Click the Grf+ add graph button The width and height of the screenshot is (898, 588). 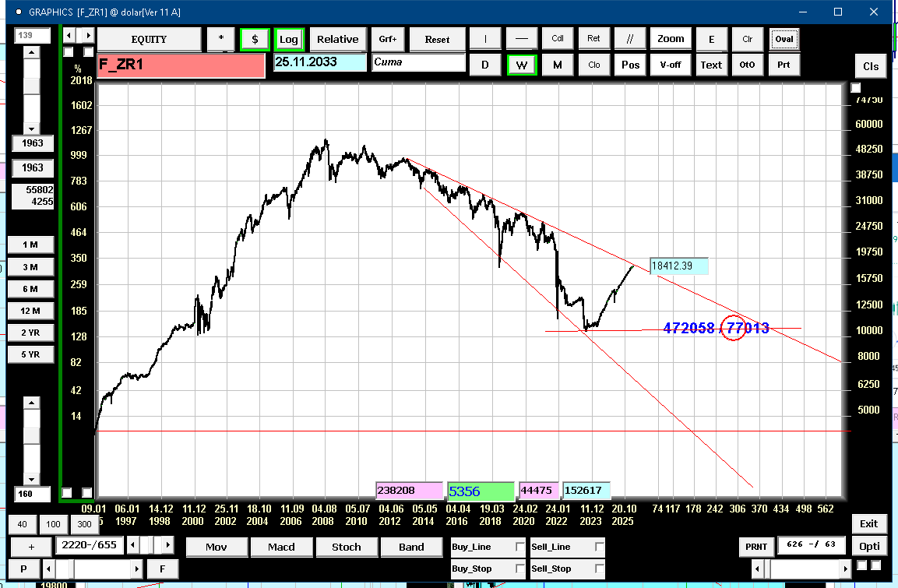[x=388, y=39]
